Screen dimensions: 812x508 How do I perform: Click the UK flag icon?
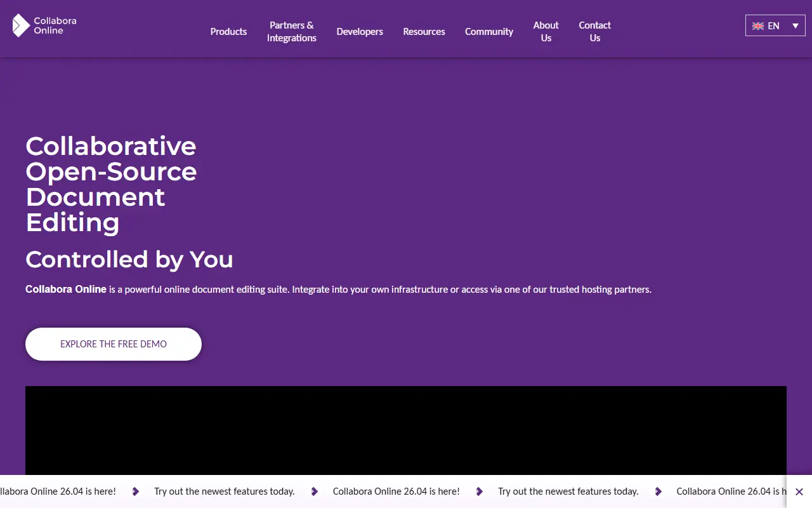click(757, 26)
